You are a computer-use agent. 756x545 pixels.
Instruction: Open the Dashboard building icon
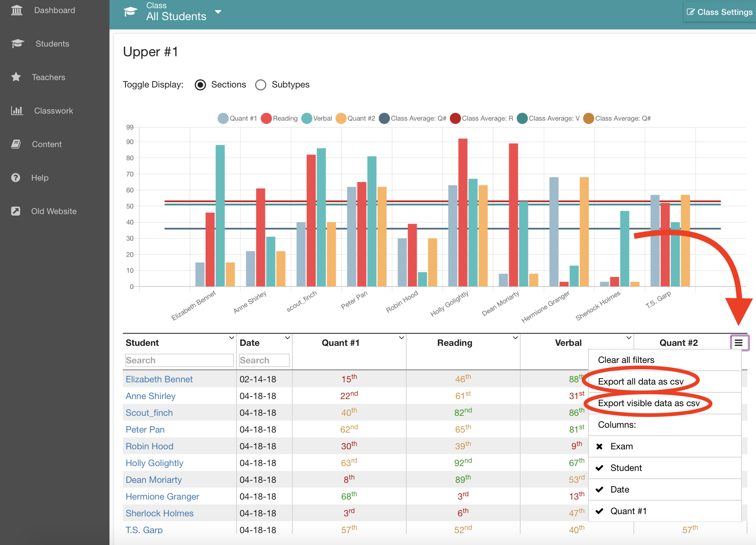[x=17, y=10]
